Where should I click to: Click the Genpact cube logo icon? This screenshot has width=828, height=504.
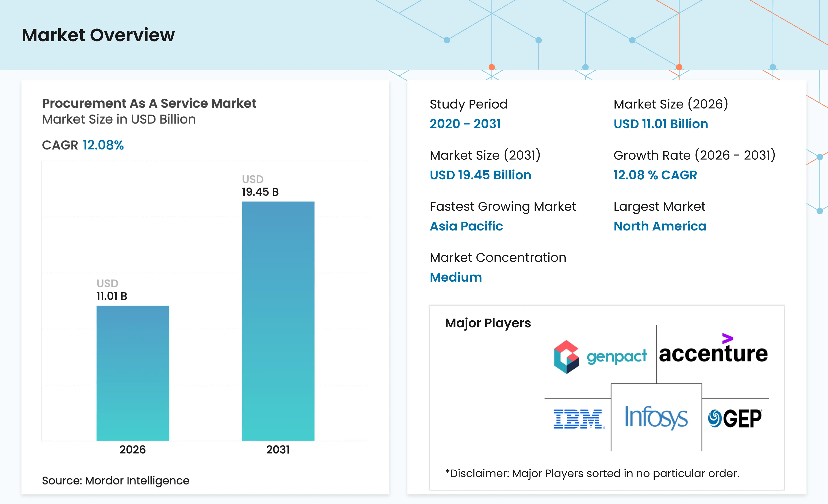pyautogui.click(x=566, y=357)
